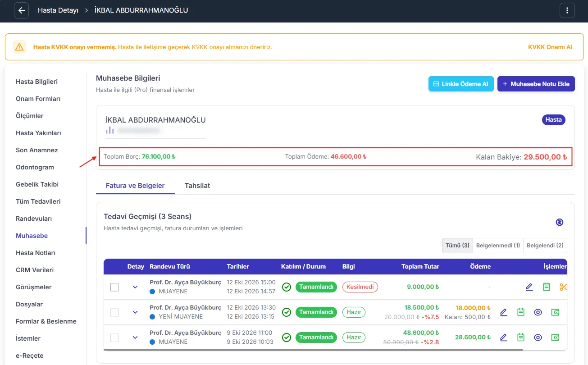Click the Hasta badge in patient card
The height and width of the screenshot is (365, 588).
(553, 119)
